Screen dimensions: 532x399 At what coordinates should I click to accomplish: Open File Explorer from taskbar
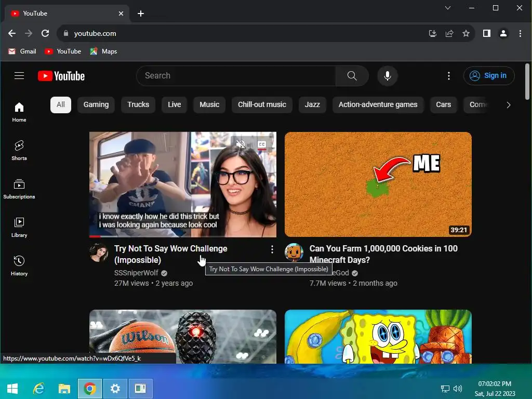(x=64, y=388)
